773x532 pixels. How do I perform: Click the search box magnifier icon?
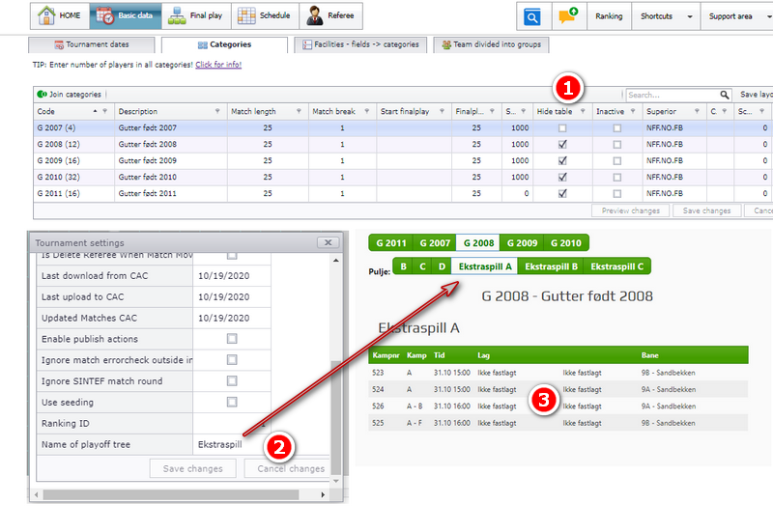[x=724, y=95]
